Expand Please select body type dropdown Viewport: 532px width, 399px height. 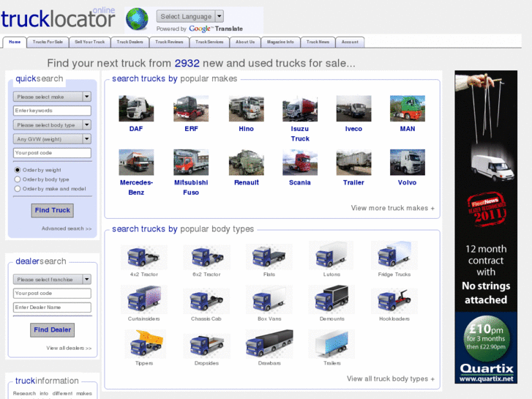52,125
